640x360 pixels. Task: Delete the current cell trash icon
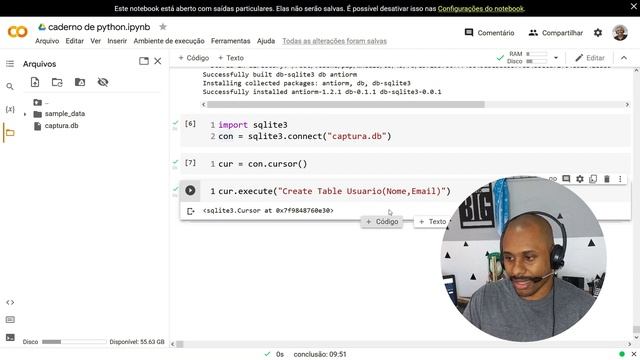607,179
